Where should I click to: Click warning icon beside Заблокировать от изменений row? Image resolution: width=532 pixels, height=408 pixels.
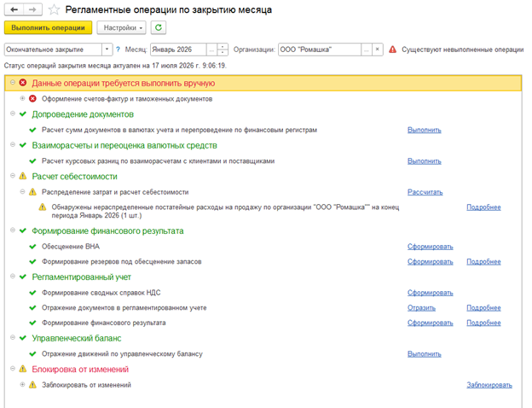[32, 385]
